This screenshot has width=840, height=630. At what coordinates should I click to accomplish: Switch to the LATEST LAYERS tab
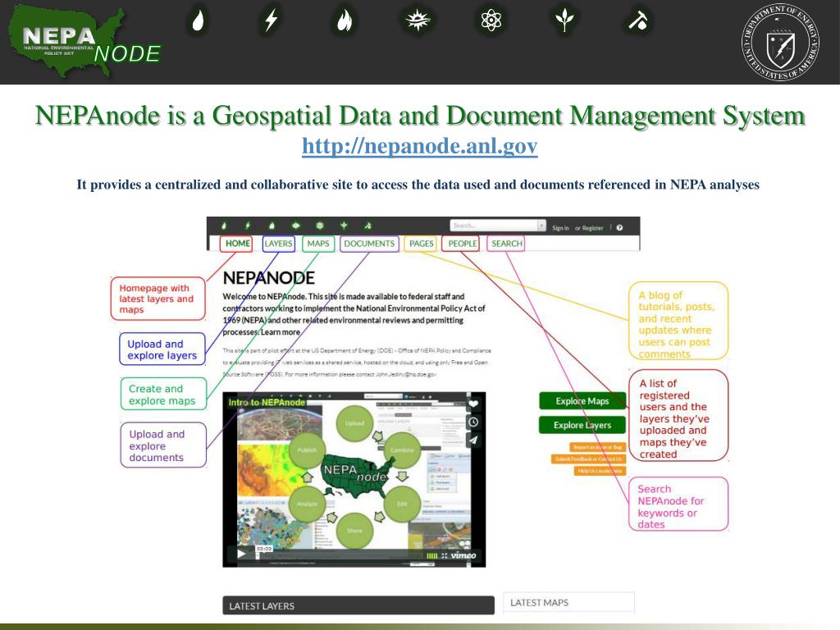coord(358,606)
